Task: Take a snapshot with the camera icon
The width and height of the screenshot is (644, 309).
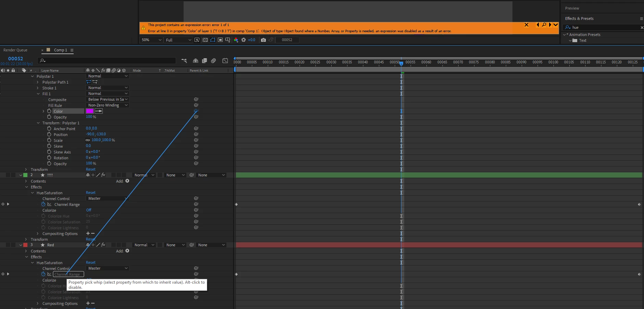Action: pos(263,40)
